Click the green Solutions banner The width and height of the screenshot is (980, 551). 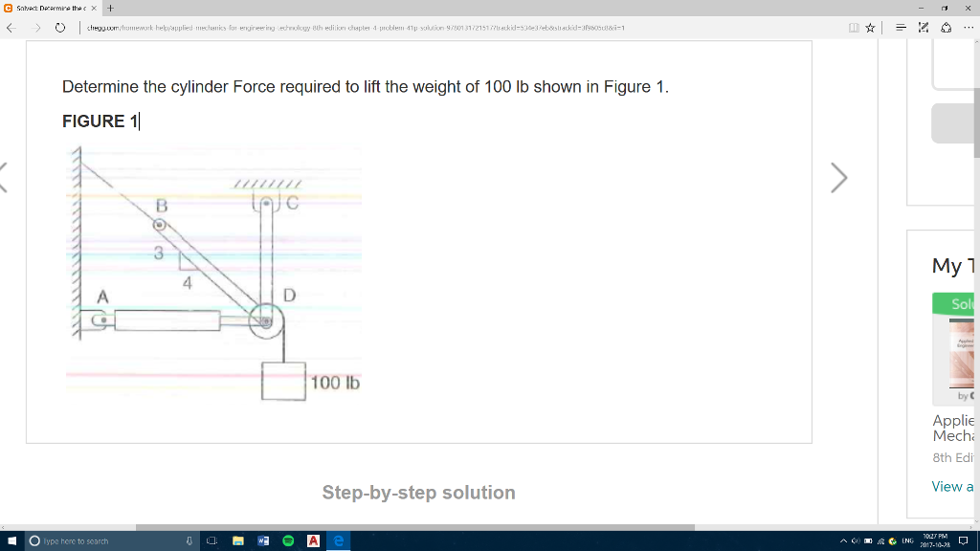[x=957, y=303]
